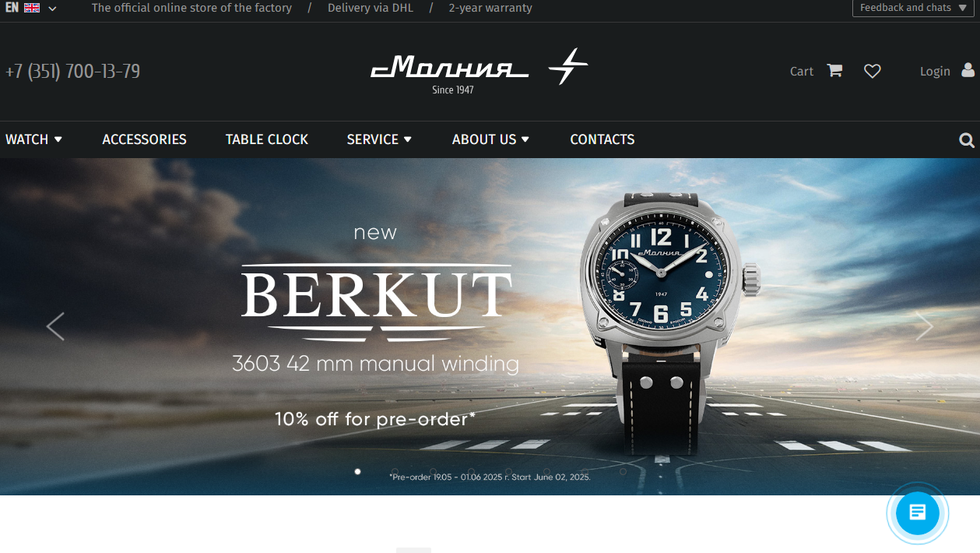
Task: Expand the Feedback and chats dropdown
Action: tap(913, 8)
